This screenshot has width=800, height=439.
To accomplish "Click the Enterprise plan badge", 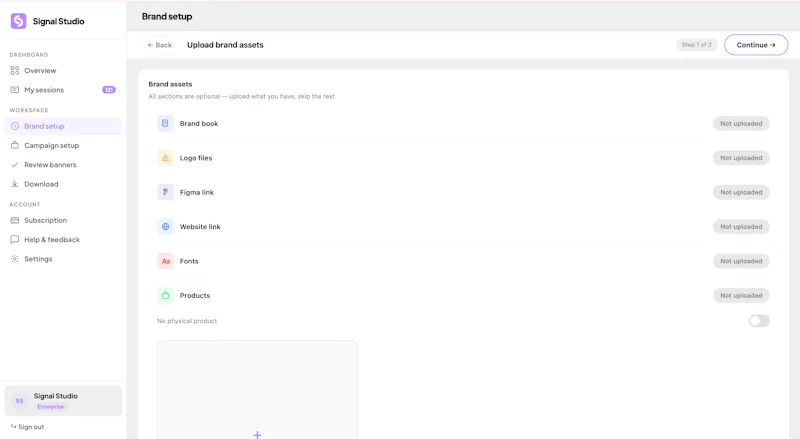I will [x=51, y=407].
